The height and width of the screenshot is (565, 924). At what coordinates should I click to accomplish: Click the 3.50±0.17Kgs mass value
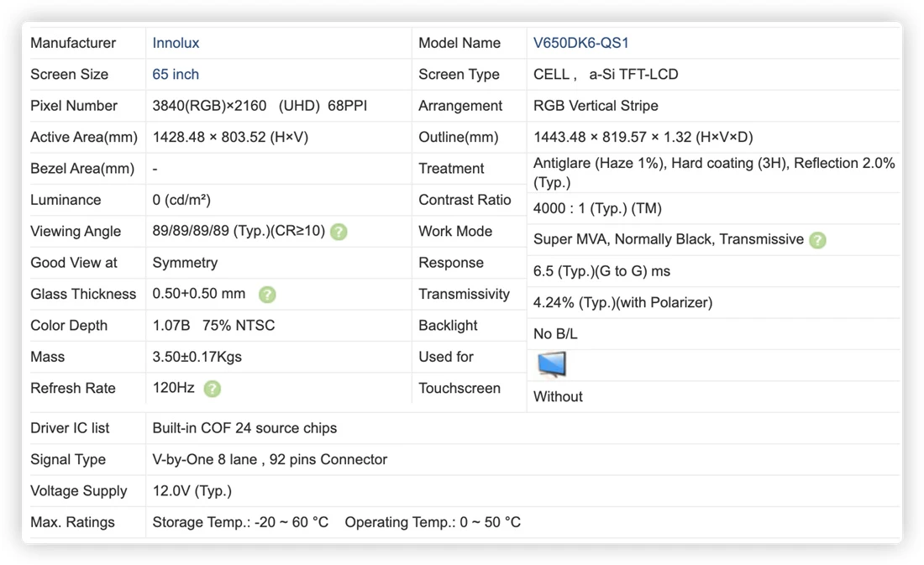coord(197,357)
